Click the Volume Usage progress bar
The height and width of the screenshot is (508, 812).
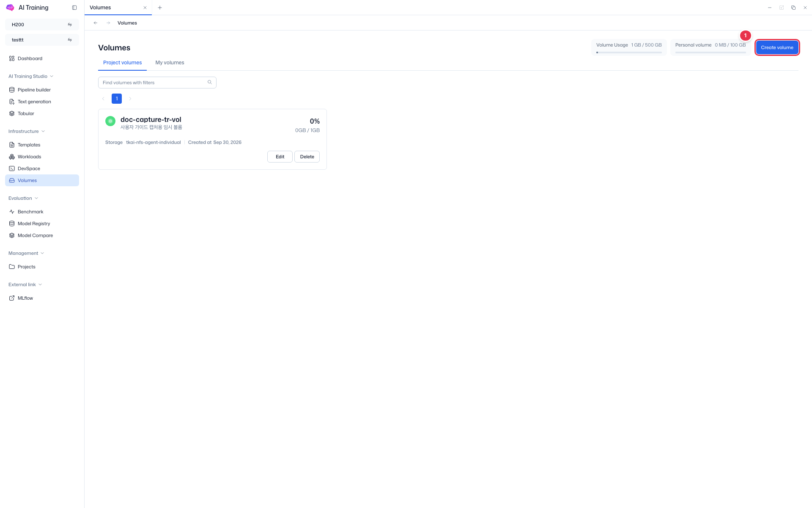click(629, 52)
